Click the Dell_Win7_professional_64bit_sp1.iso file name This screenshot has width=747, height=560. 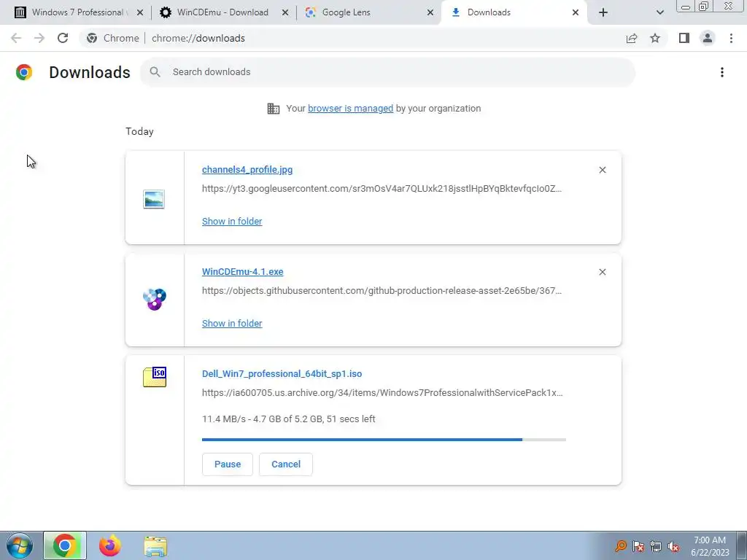[282, 374]
